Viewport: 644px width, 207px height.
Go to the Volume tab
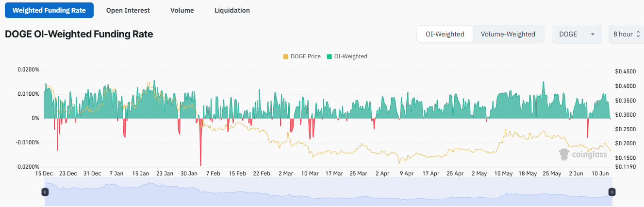182,10
